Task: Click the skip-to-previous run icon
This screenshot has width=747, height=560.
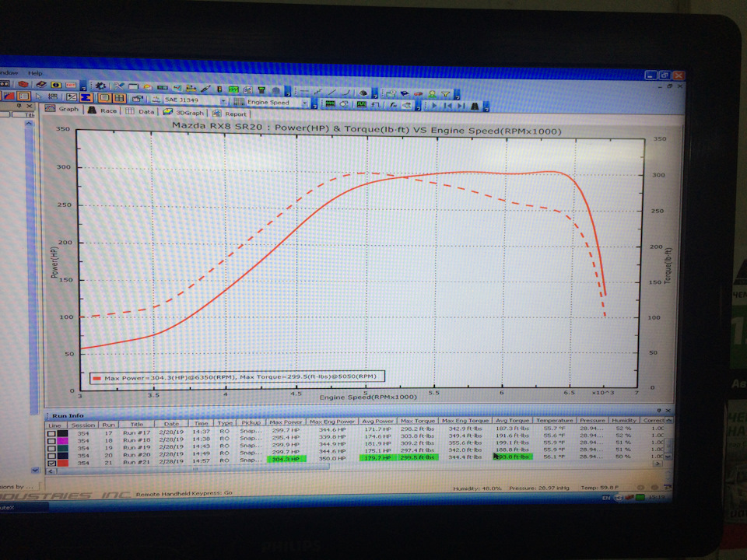Action: (x=448, y=106)
